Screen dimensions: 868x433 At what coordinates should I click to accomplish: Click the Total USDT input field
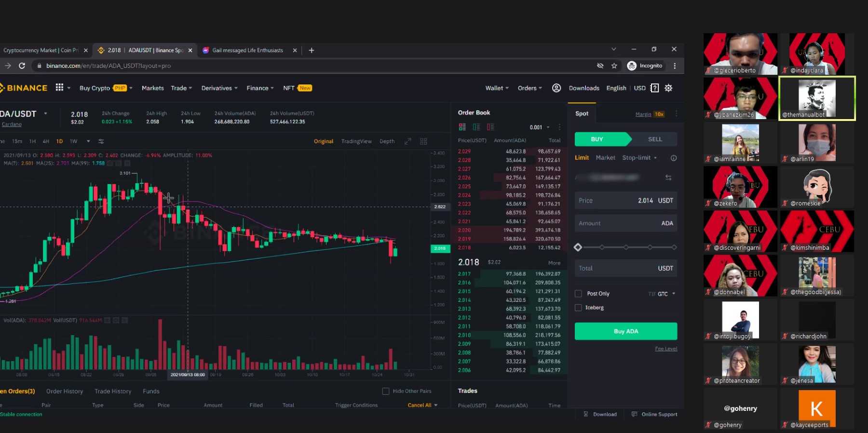point(626,268)
